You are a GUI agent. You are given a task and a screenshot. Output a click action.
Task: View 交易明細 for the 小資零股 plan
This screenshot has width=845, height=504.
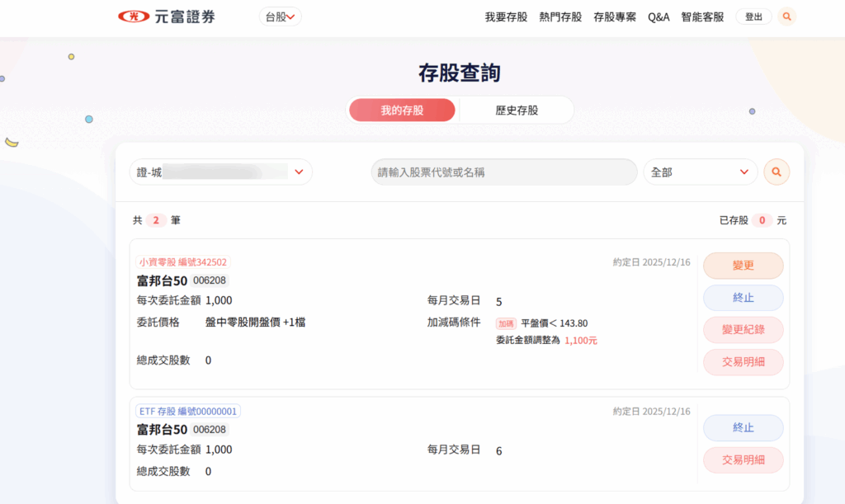pyautogui.click(x=743, y=362)
